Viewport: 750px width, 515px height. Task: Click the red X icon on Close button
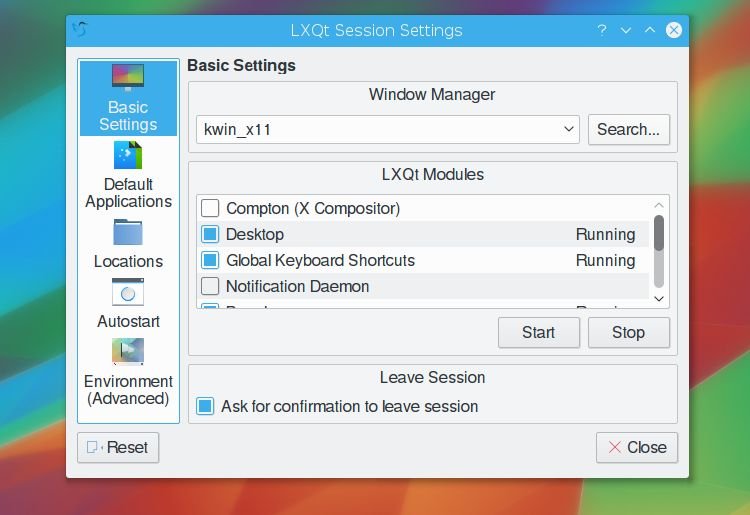615,447
